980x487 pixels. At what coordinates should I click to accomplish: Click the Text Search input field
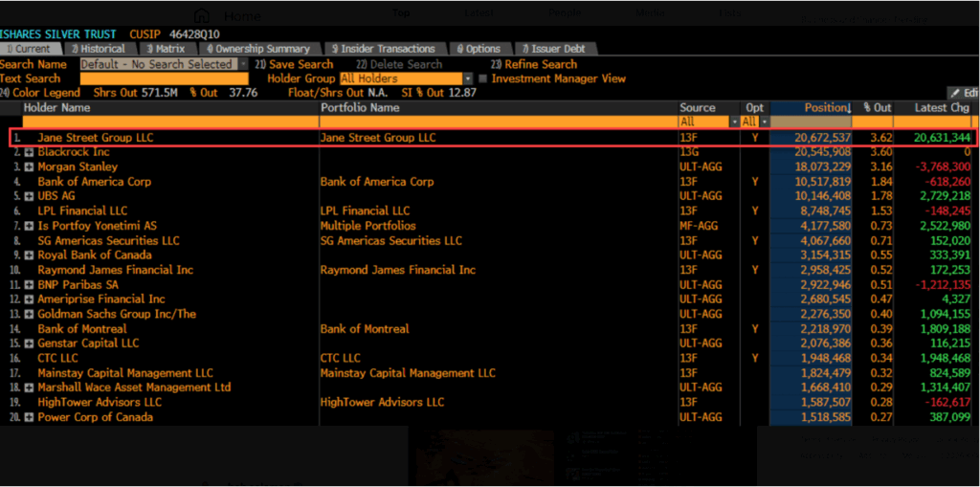tap(164, 78)
